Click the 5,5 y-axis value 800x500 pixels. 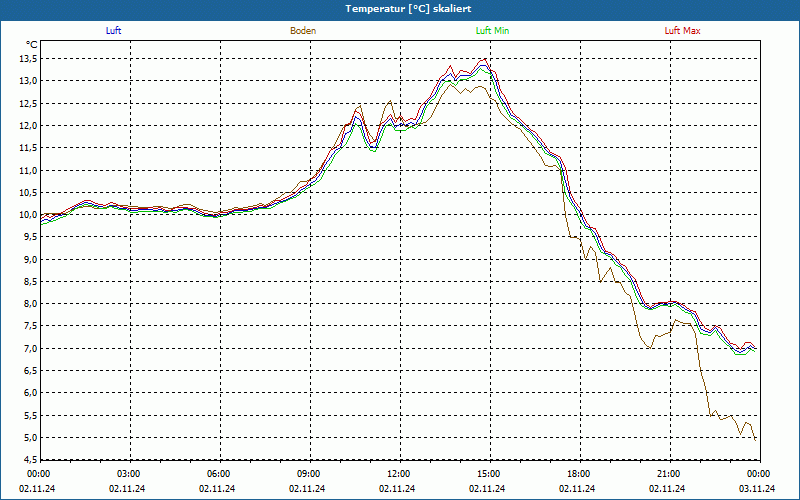[x=30, y=415]
